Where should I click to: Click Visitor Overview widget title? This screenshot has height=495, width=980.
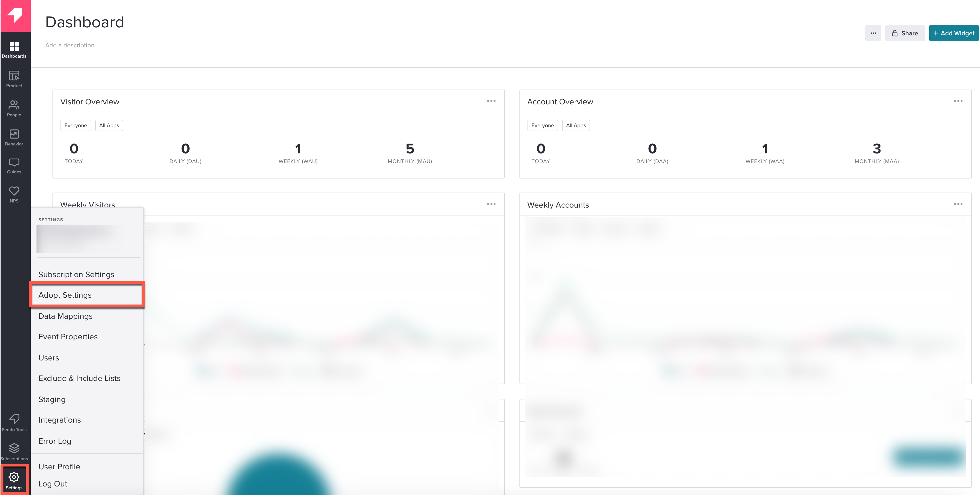point(90,102)
